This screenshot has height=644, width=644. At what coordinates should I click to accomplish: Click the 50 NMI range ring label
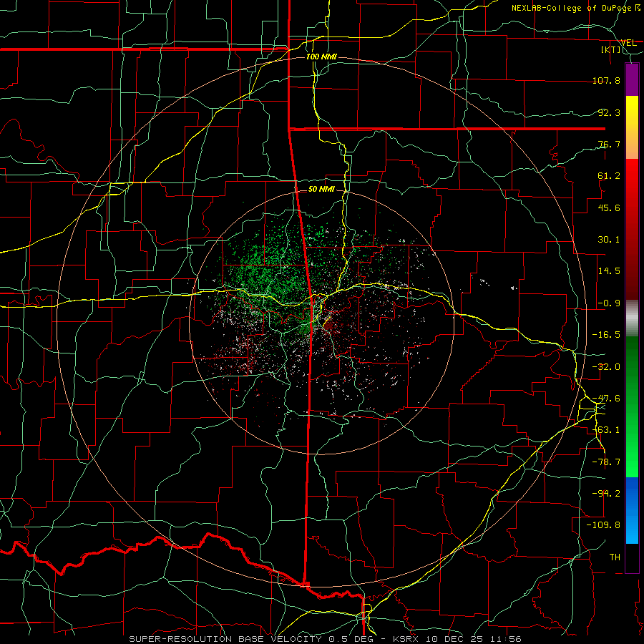pos(321,189)
